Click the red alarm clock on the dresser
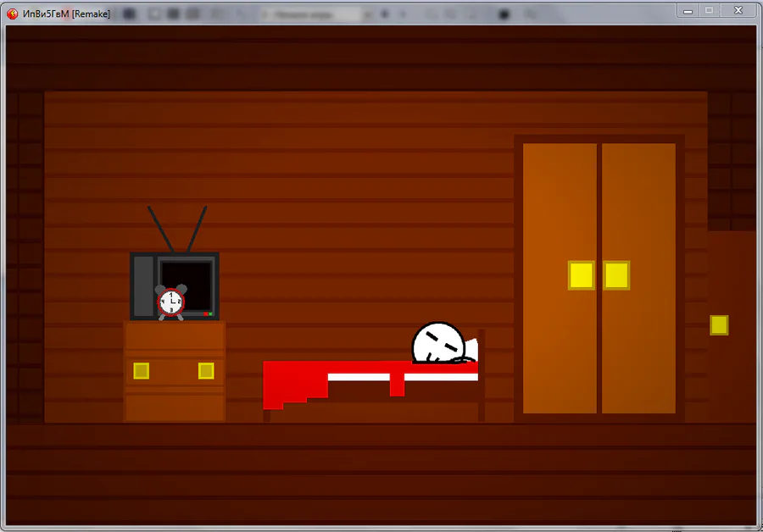The height and width of the screenshot is (532, 763). point(170,302)
